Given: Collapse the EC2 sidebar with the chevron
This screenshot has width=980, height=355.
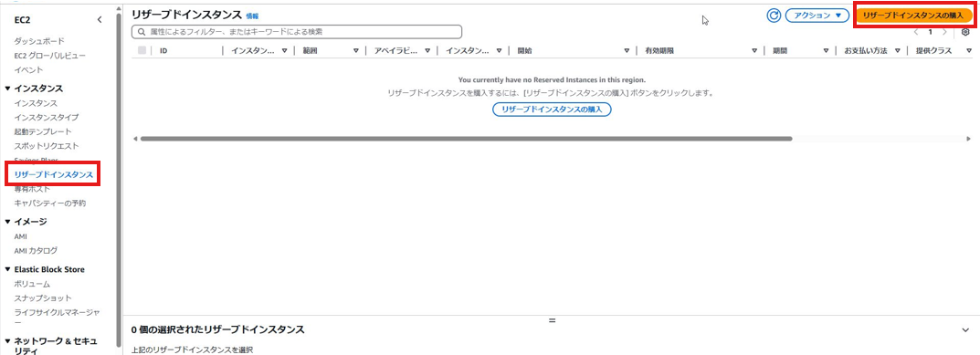Looking at the screenshot, I should tap(100, 20).
